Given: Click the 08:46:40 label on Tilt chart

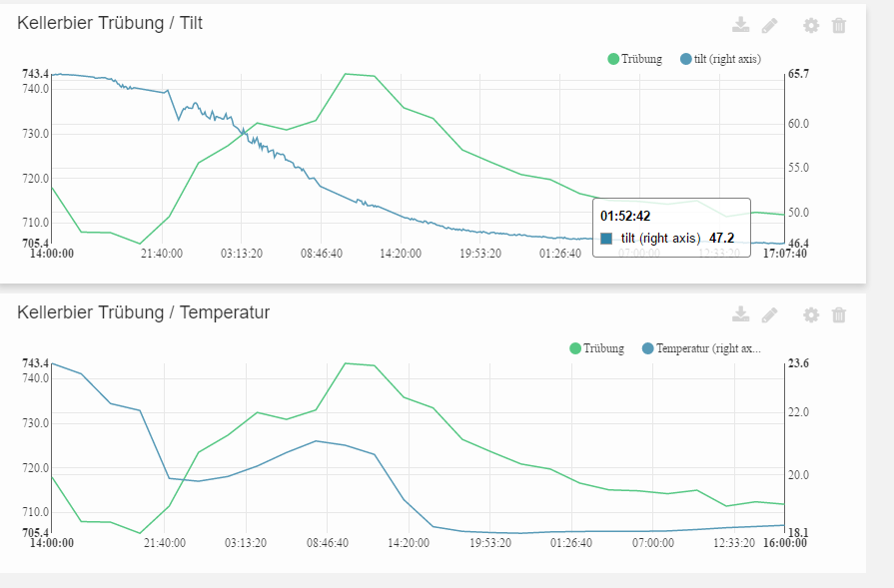Looking at the screenshot, I should (x=322, y=254).
